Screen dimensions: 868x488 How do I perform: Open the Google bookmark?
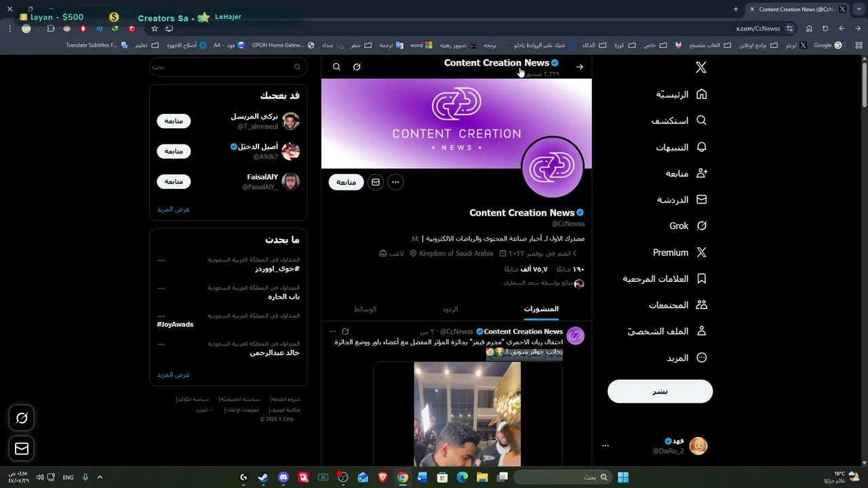(827, 45)
